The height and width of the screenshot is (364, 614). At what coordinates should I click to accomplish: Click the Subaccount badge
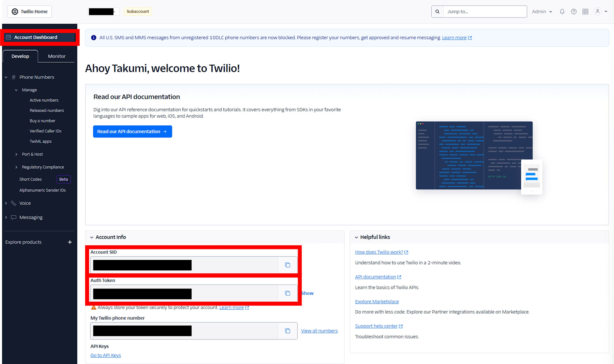pos(138,11)
